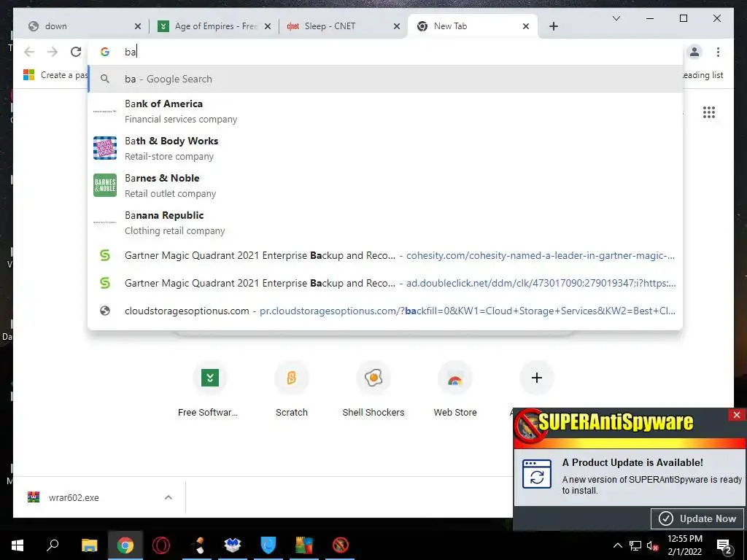Open the network tray icon

coord(635,545)
